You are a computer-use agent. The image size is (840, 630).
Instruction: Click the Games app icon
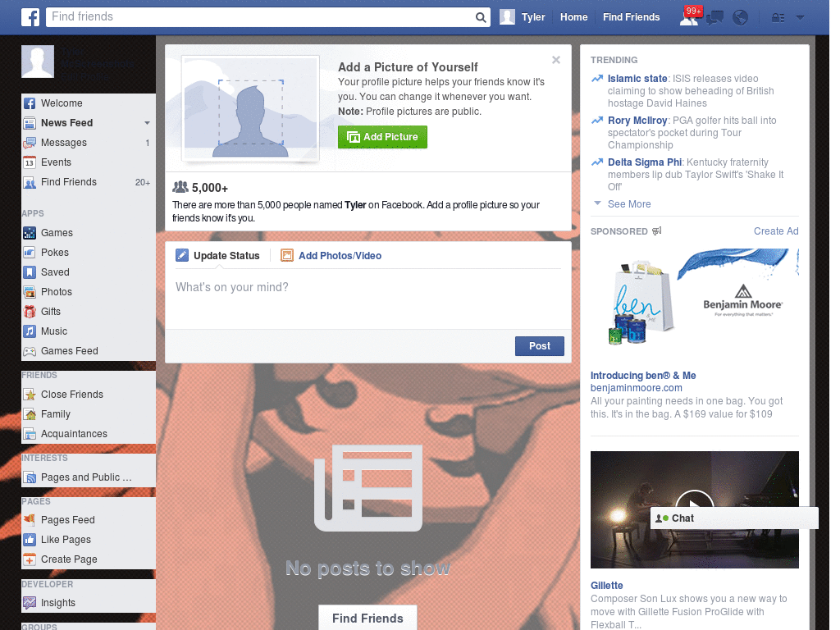click(30, 233)
